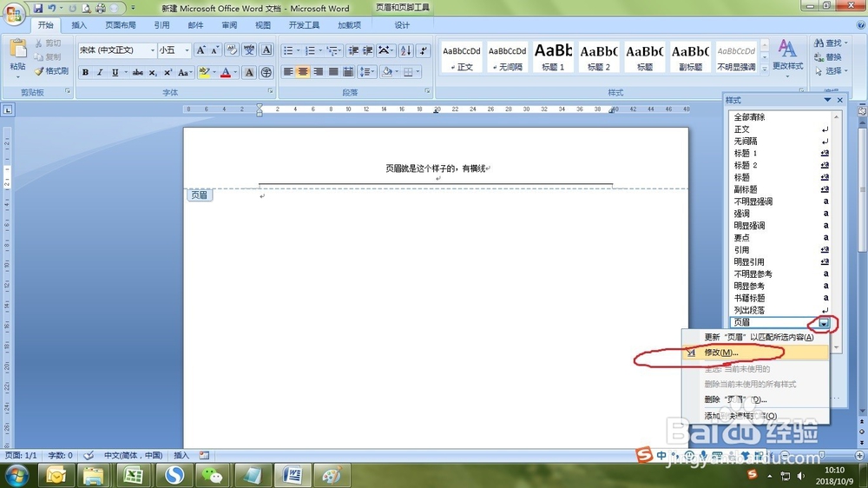The height and width of the screenshot is (488, 868).
Task: Select 全部清除 in Styles pane
Action: [780, 117]
